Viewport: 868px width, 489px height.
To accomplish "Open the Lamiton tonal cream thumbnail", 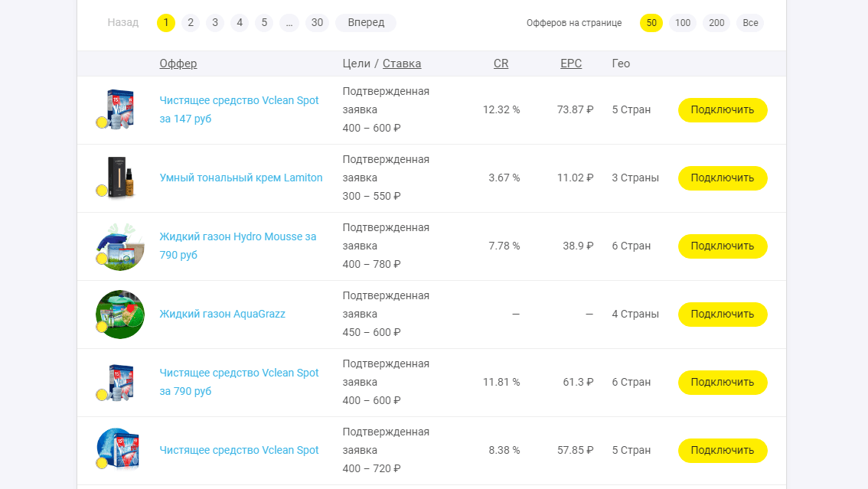I will click(119, 178).
